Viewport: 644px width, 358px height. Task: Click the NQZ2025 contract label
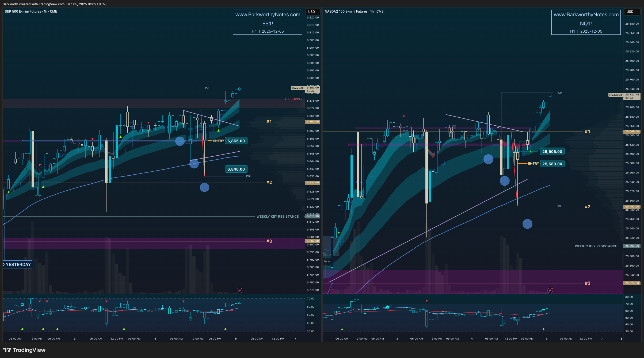[x=615, y=95]
